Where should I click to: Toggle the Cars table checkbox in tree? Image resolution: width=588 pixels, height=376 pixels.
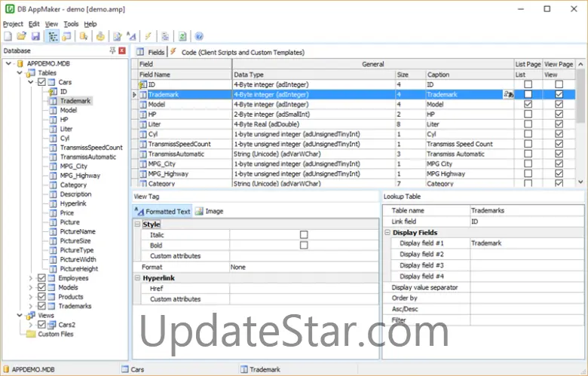pyautogui.click(x=41, y=82)
